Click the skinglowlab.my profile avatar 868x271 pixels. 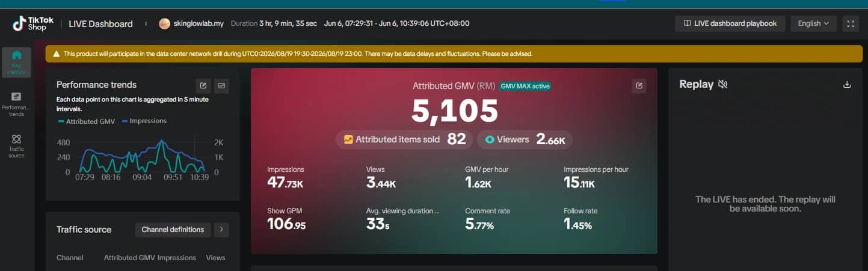coord(164,24)
